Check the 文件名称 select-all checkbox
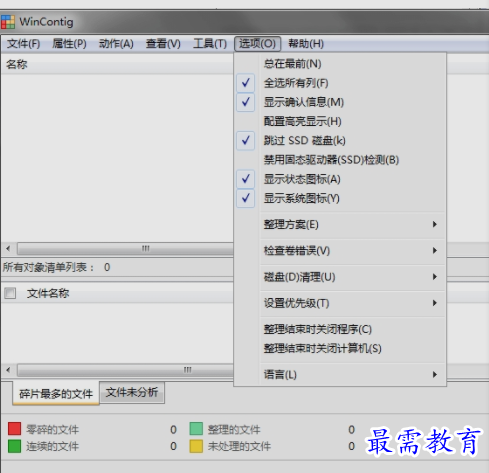The image size is (489, 473). point(10,293)
